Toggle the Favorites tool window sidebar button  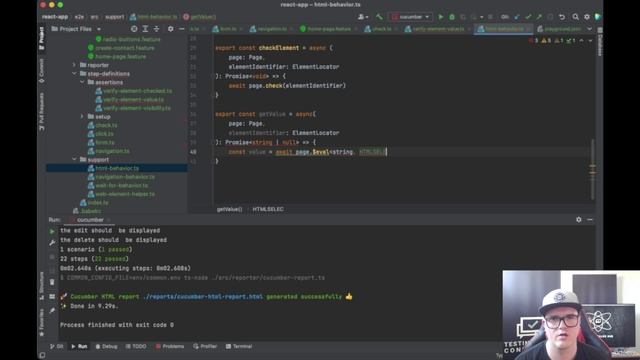(41, 322)
